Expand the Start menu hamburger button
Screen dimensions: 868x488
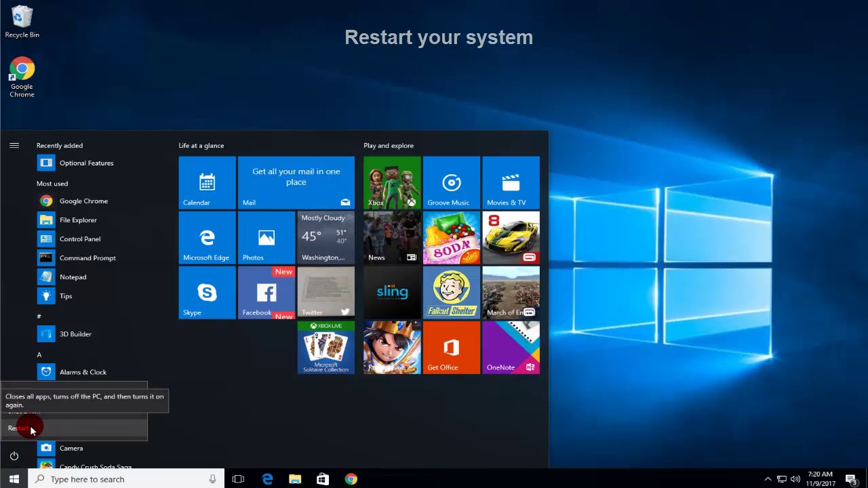click(14, 145)
